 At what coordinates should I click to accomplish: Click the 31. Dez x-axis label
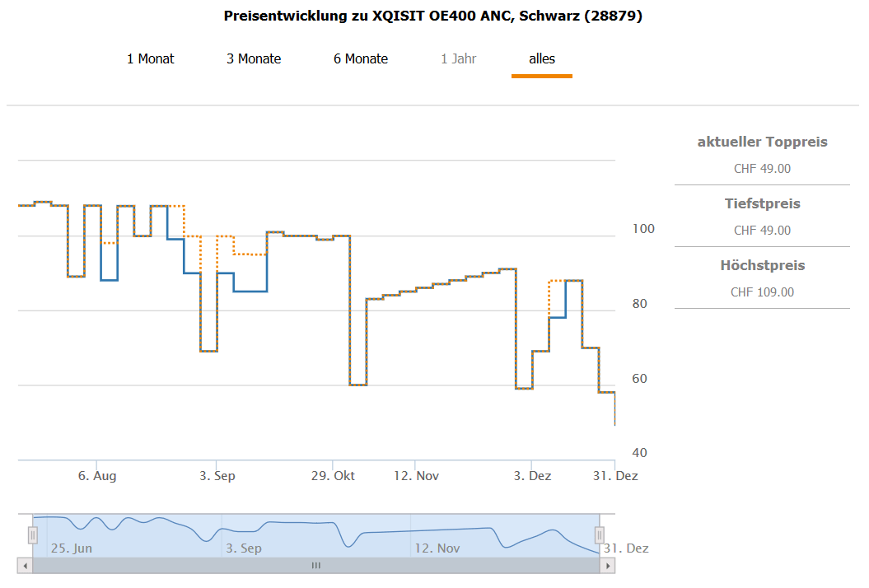pos(616,476)
